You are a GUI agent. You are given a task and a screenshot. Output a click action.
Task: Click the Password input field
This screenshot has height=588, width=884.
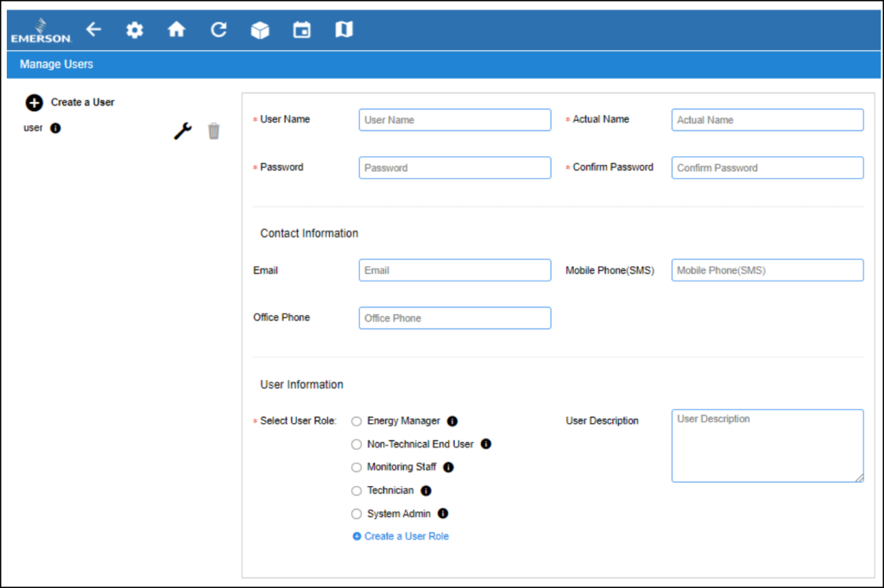click(455, 167)
